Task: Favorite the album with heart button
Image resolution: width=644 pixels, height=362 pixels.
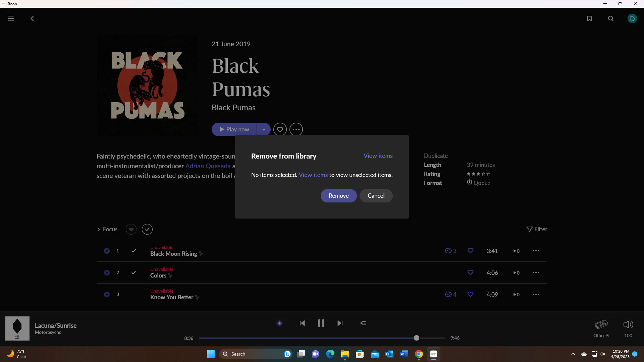Action: coord(280,129)
